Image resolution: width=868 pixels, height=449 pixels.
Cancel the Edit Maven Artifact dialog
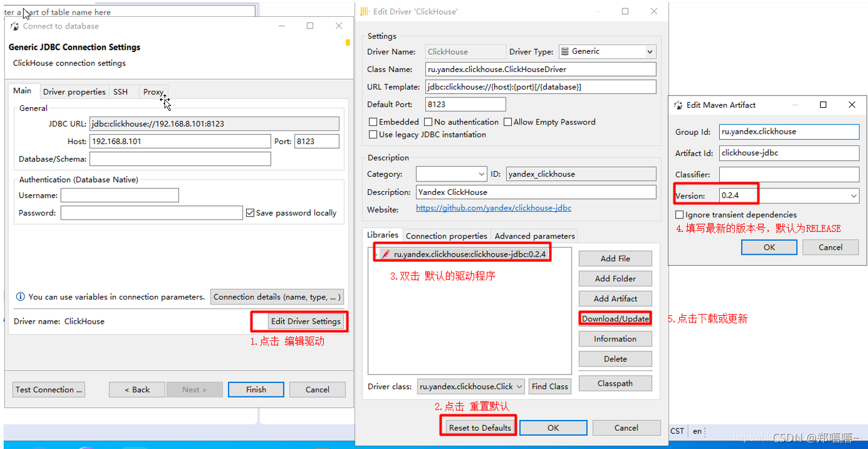pos(830,247)
